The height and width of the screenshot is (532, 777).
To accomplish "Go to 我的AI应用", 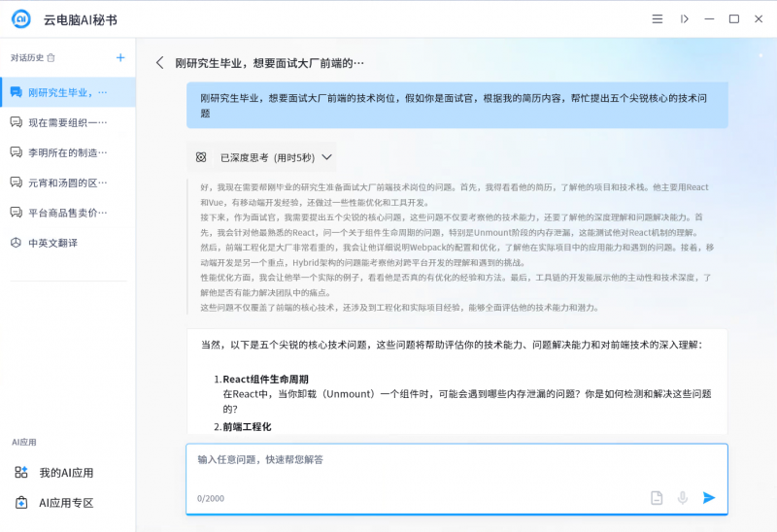I will click(x=66, y=473).
